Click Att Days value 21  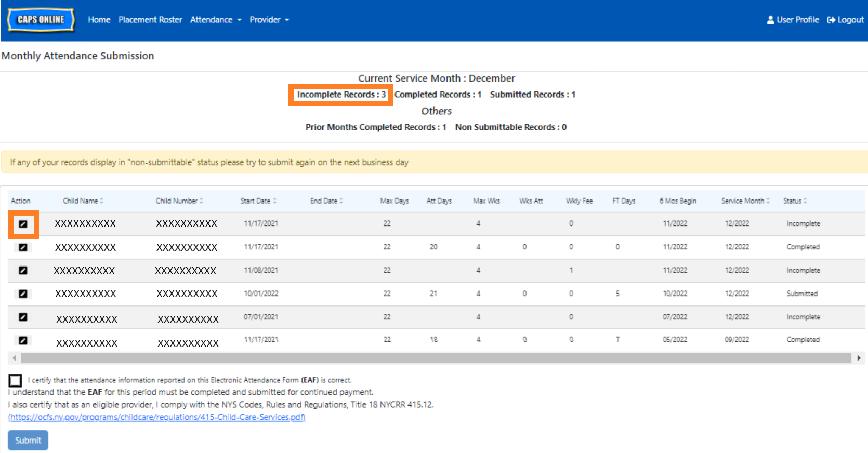point(433,294)
